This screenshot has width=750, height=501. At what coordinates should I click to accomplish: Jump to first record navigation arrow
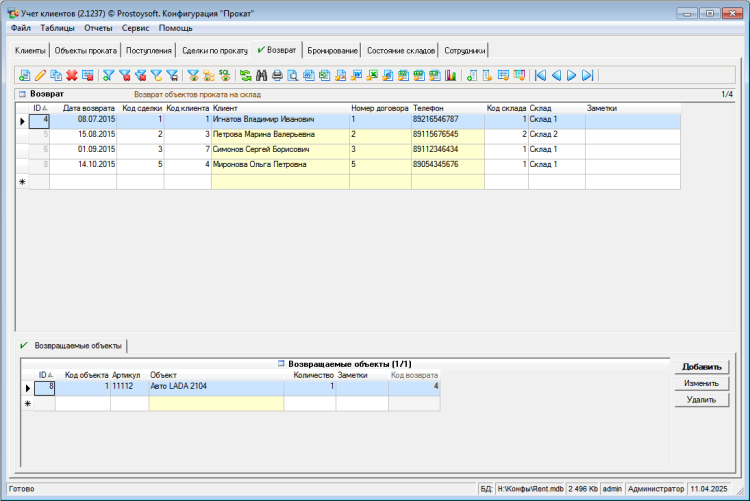540,75
